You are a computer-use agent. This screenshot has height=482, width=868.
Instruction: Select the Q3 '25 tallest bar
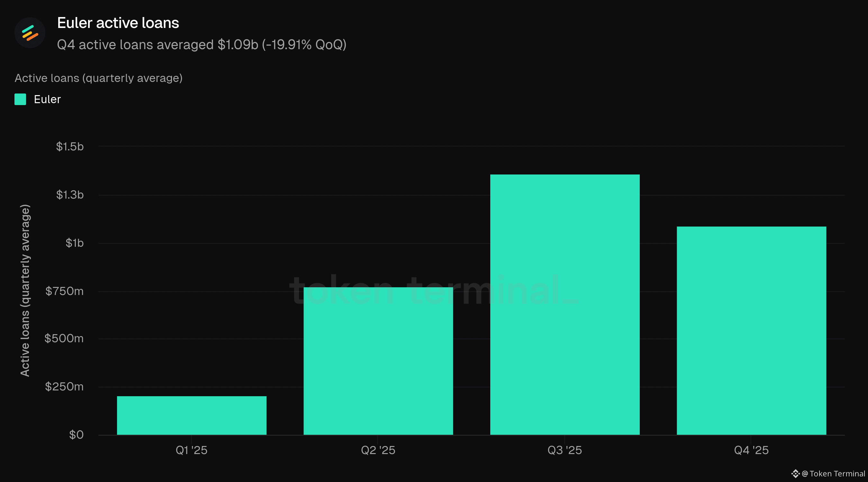565,305
